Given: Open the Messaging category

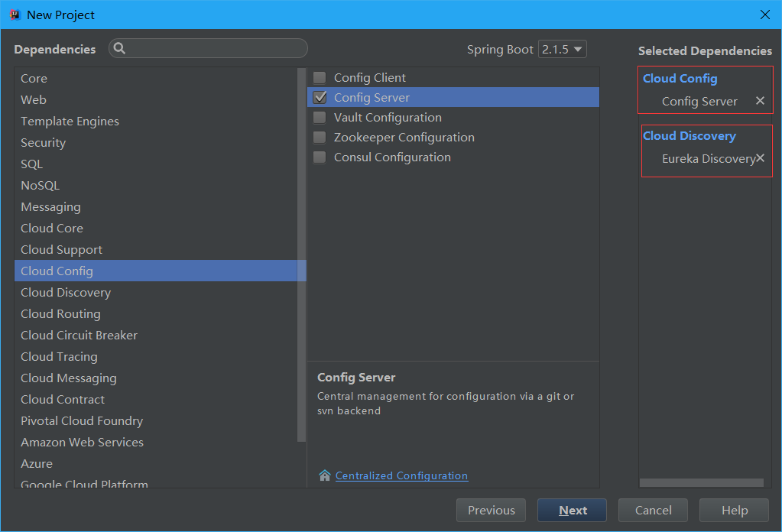Looking at the screenshot, I should click(156, 207).
